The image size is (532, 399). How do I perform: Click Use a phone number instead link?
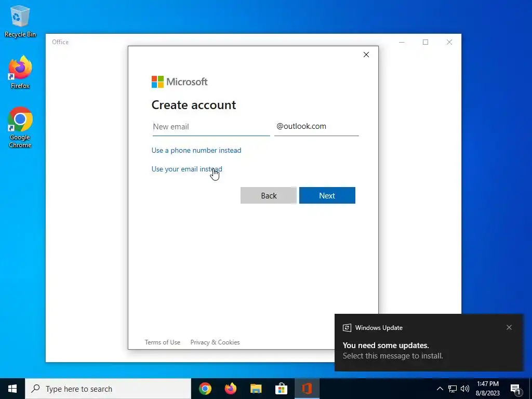coord(196,150)
